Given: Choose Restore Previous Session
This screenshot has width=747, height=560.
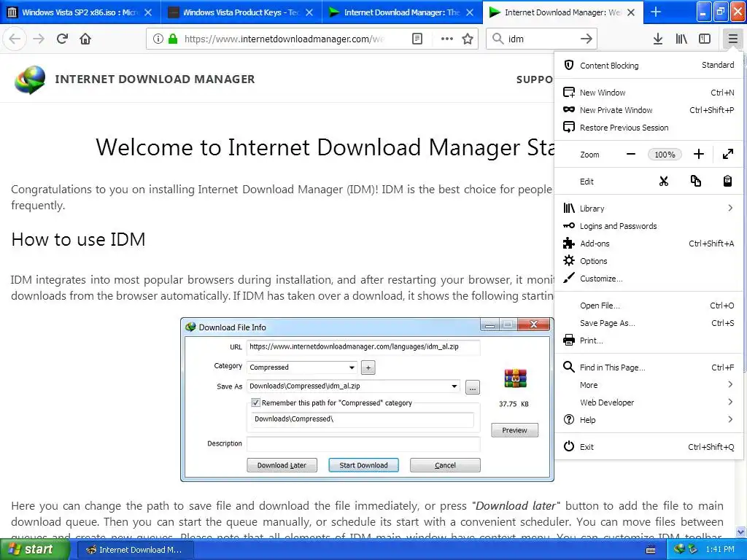Looking at the screenshot, I should (649, 128).
